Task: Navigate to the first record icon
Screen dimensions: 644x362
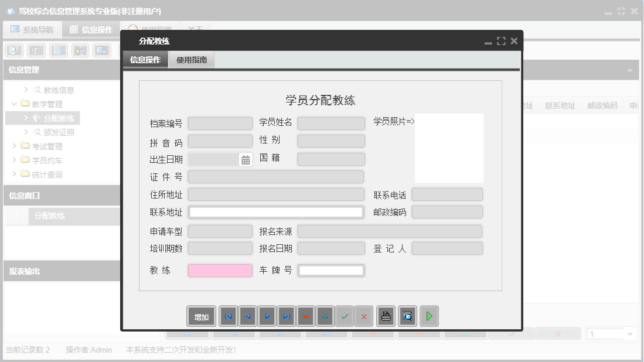Action: pos(228,316)
